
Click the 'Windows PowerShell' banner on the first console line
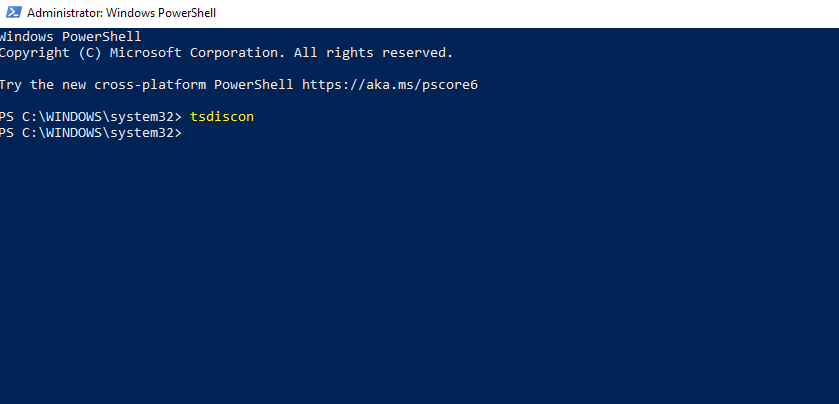(71, 37)
